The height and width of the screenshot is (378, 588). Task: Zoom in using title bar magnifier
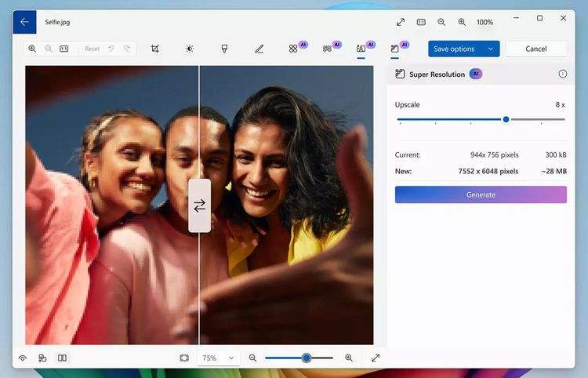(x=462, y=22)
